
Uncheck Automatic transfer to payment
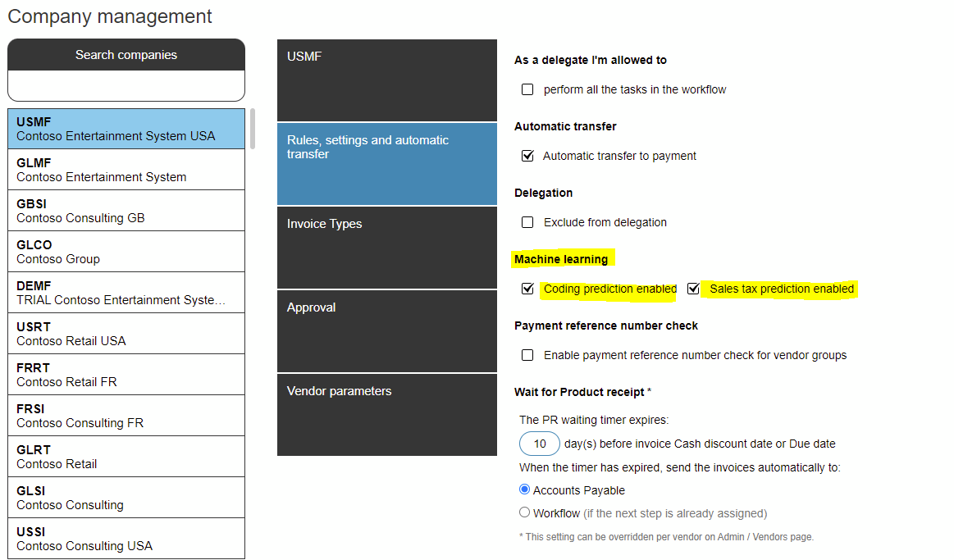(x=527, y=156)
